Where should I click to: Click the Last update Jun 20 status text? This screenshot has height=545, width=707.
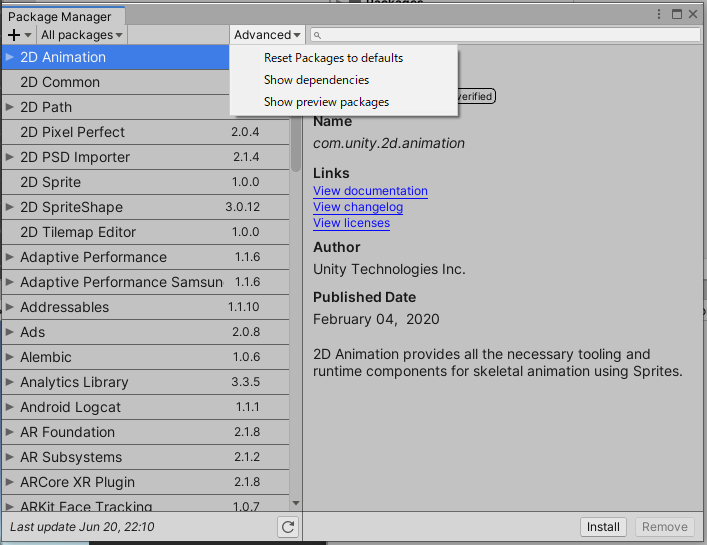[82, 527]
